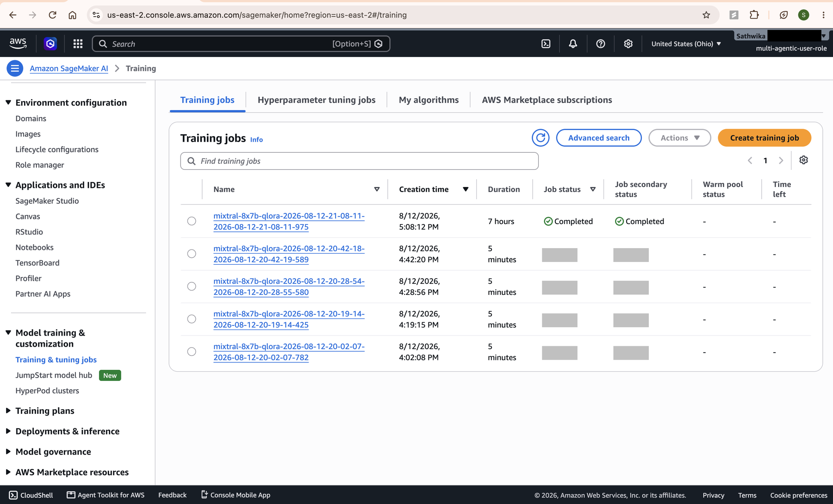Screen dimensions: 833x504
Task: Switch to My algorithms tab
Action: [429, 100]
